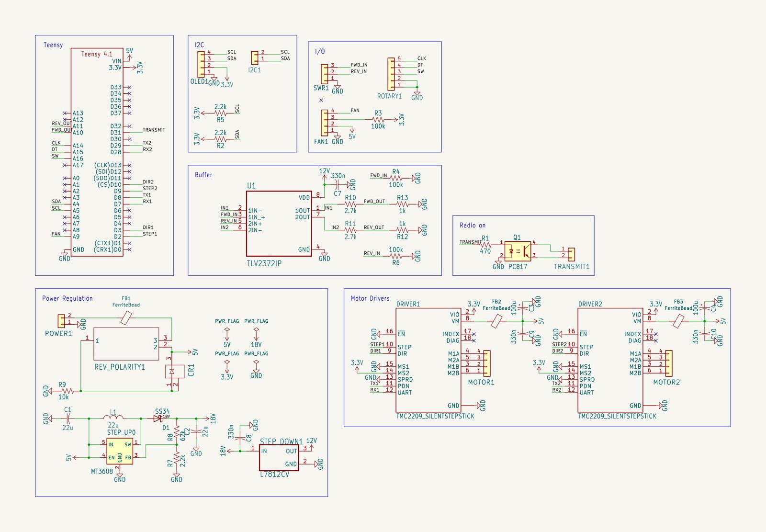Select the SWR1 switch connector symbol
766x532 pixels.
pos(325,73)
